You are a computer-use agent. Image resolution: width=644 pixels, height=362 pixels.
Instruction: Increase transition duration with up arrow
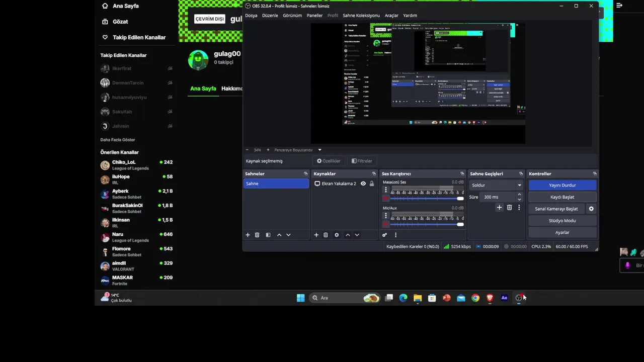click(519, 195)
